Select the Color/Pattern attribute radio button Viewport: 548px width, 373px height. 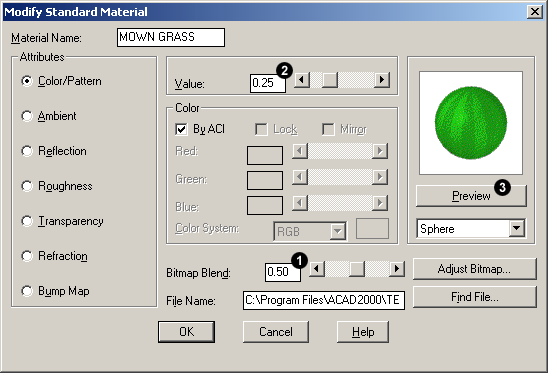[x=27, y=81]
